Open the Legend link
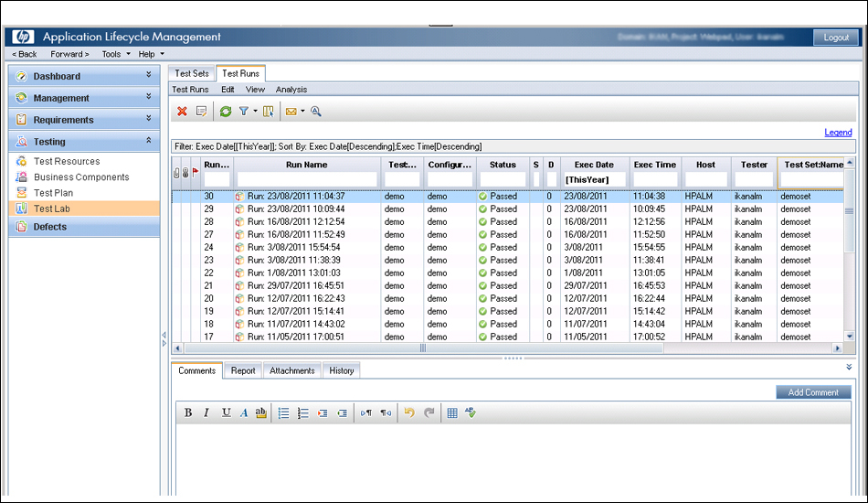Viewport: 868px width, 503px height. click(x=838, y=133)
